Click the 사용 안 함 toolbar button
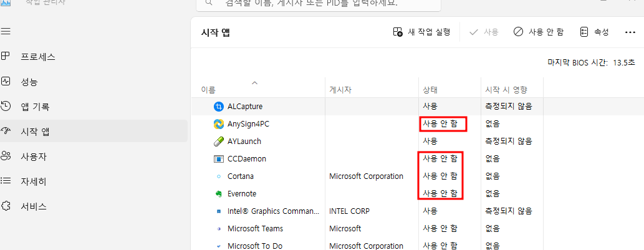This screenshot has height=250, width=644. pos(539,32)
